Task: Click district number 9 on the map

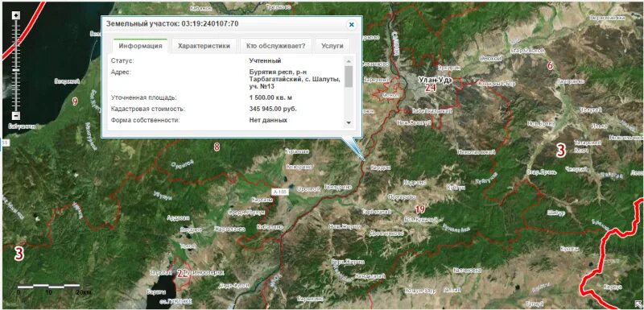Action: pyautogui.click(x=75, y=101)
